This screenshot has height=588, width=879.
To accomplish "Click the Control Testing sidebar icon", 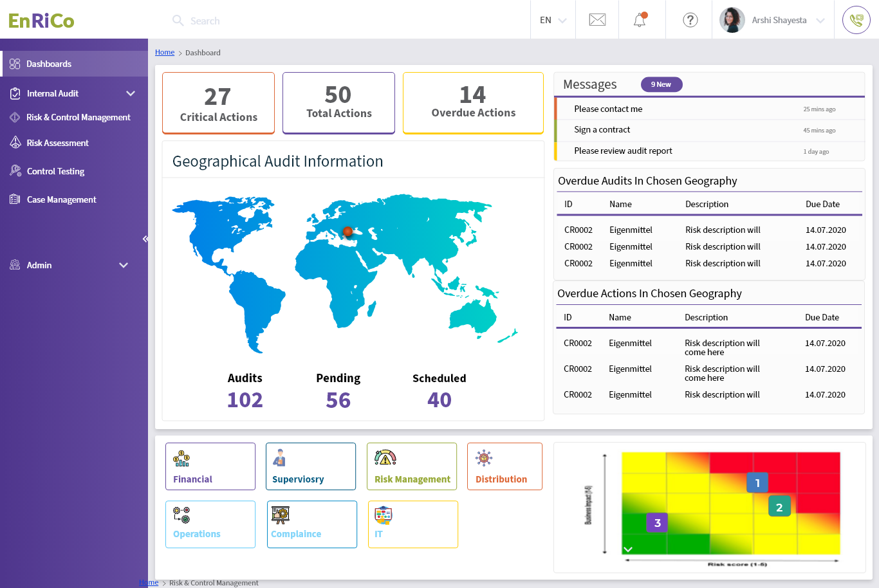I will point(14,170).
